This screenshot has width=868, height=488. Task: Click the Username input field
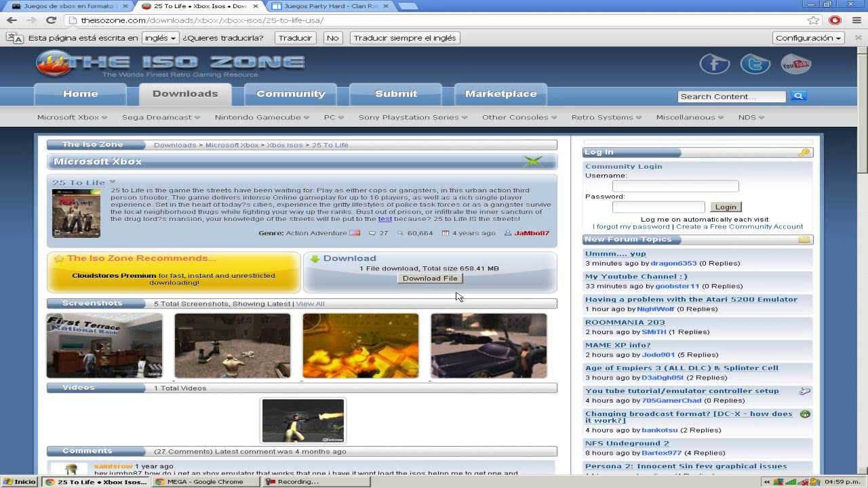pyautogui.click(x=675, y=186)
